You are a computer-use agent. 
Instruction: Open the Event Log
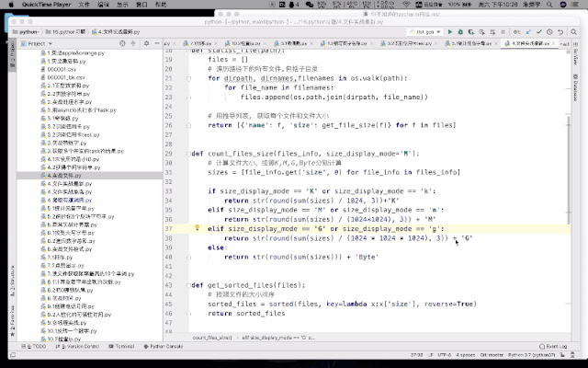(553, 346)
